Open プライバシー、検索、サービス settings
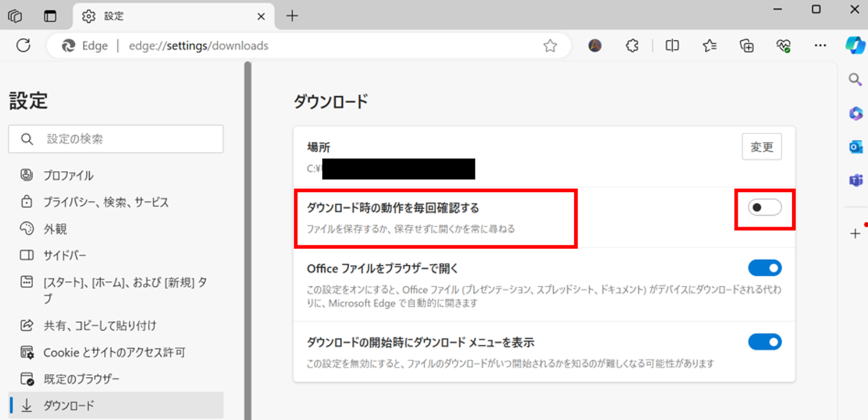Viewport: 868px width, 420px height. [x=116, y=202]
